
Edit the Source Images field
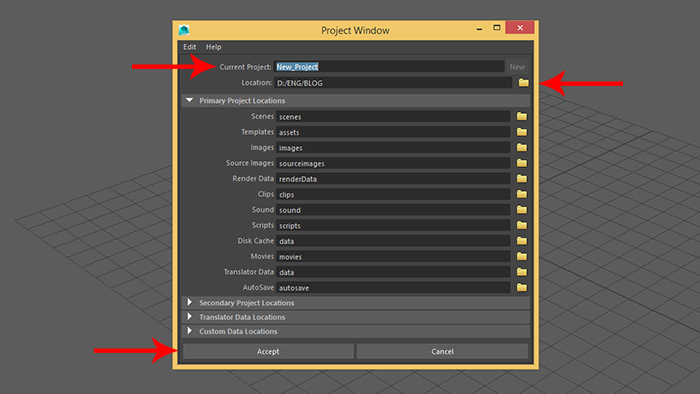(393, 163)
